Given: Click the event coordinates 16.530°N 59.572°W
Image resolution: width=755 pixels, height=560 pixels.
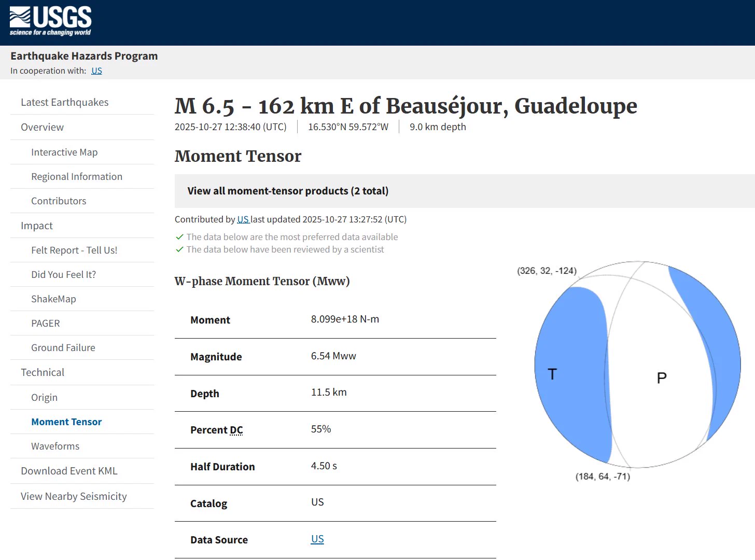Looking at the screenshot, I should tap(348, 127).
